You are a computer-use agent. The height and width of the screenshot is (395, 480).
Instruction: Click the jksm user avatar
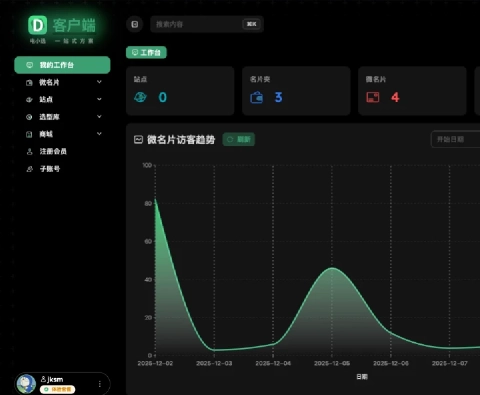click(27, 384)
